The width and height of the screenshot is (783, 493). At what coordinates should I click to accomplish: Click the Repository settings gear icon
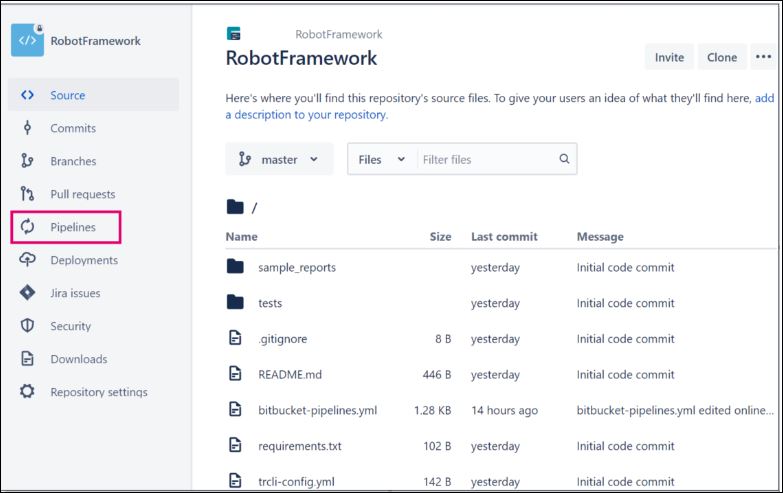click(x=28, y=392)
